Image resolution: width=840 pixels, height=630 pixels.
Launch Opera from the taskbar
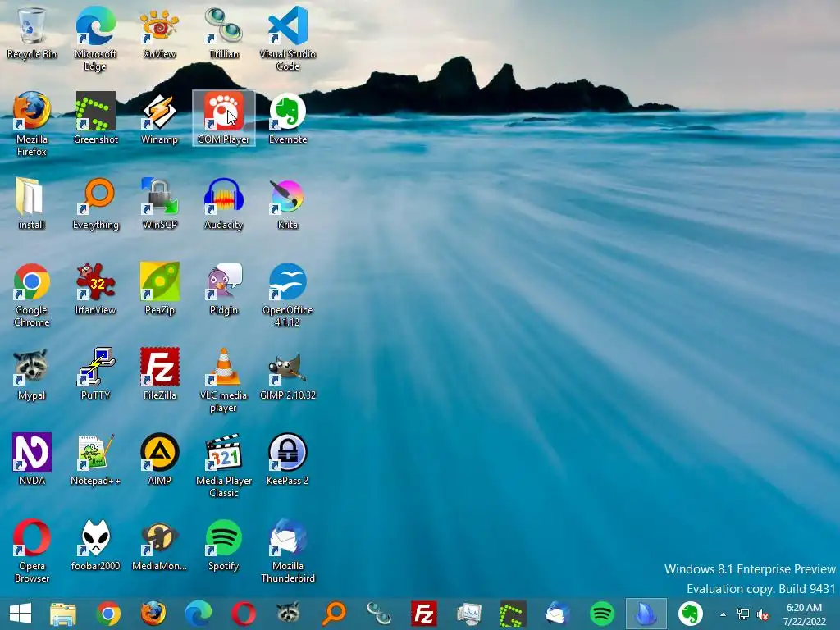coord(243,614)
